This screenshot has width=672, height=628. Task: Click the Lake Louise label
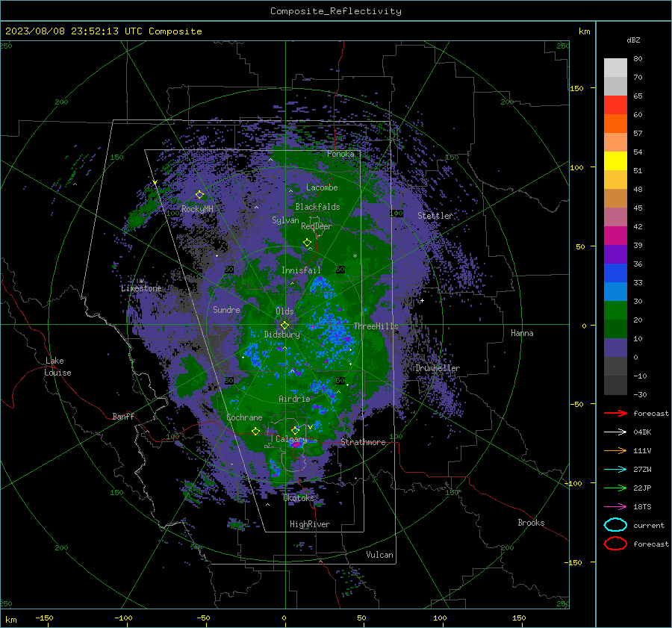57,367
